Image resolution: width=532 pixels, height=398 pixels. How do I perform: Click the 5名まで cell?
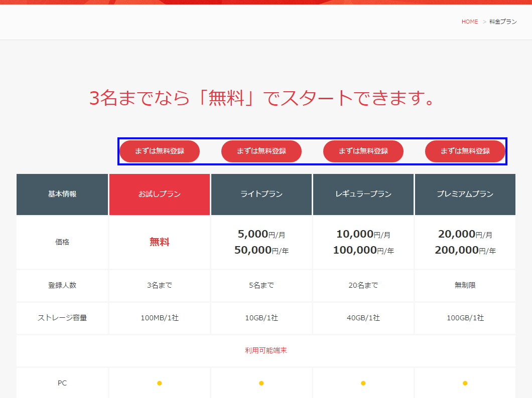click(261, 285)
